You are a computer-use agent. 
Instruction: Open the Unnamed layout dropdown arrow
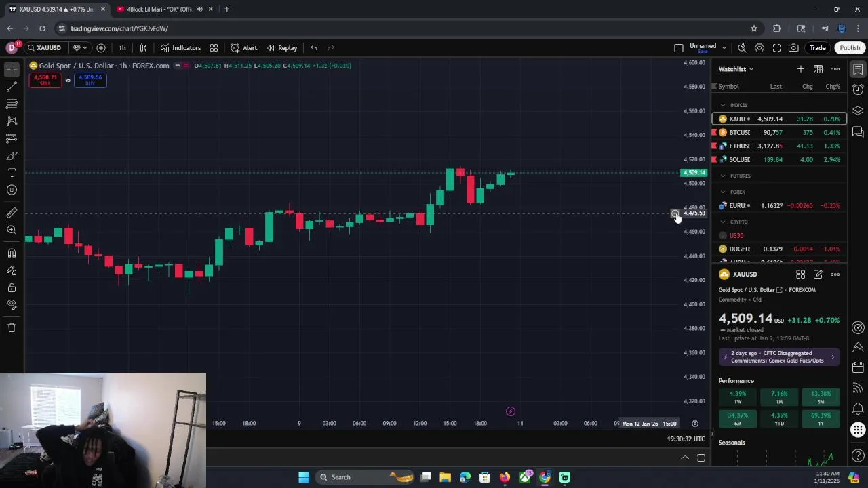pyautogui.click(x=724, y=48)
